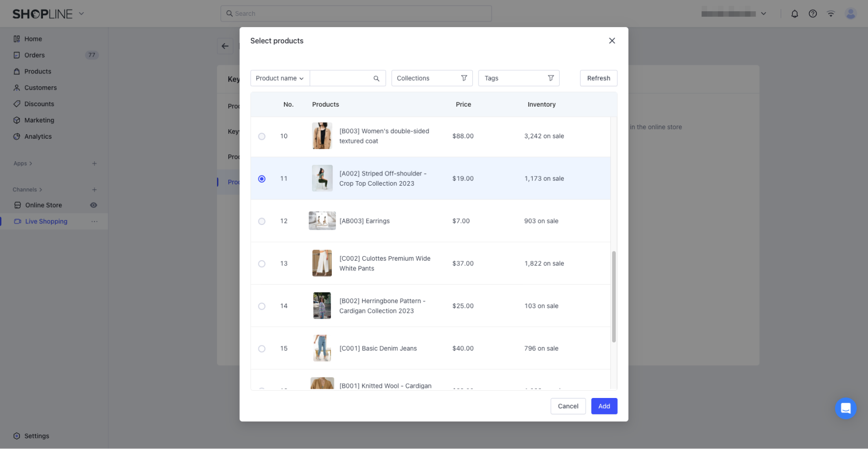Close the Select products dialog

pos(612,41)
